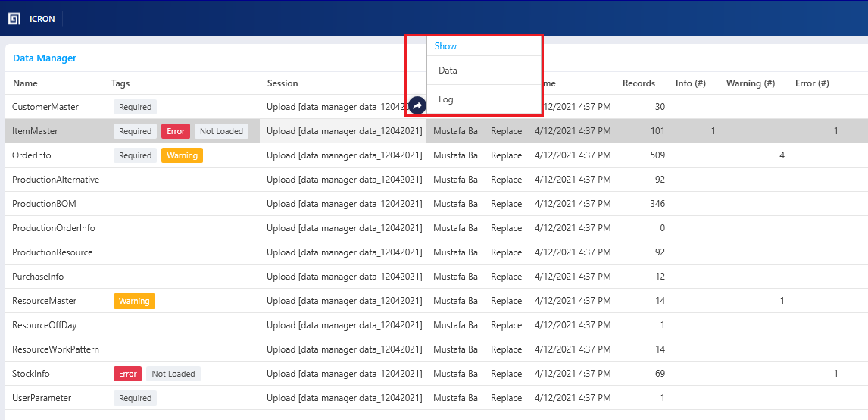This screenshot has height=420, width=868.
Task: Click the Error tag on ItemMaster
Action: 176,131
